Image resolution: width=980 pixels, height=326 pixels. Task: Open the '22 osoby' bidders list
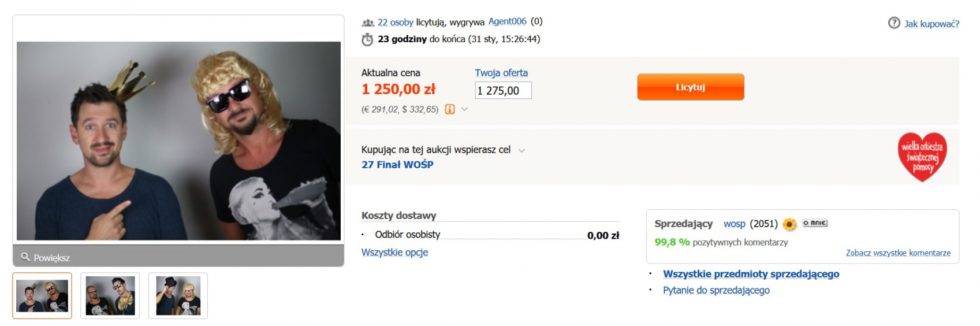coord(395,22)
